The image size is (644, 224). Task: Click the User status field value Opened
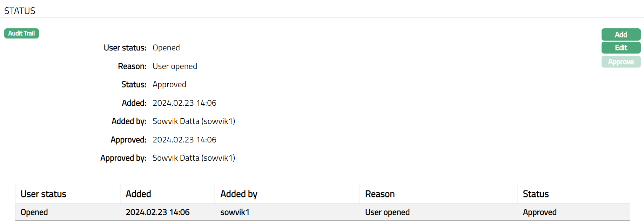166,48
